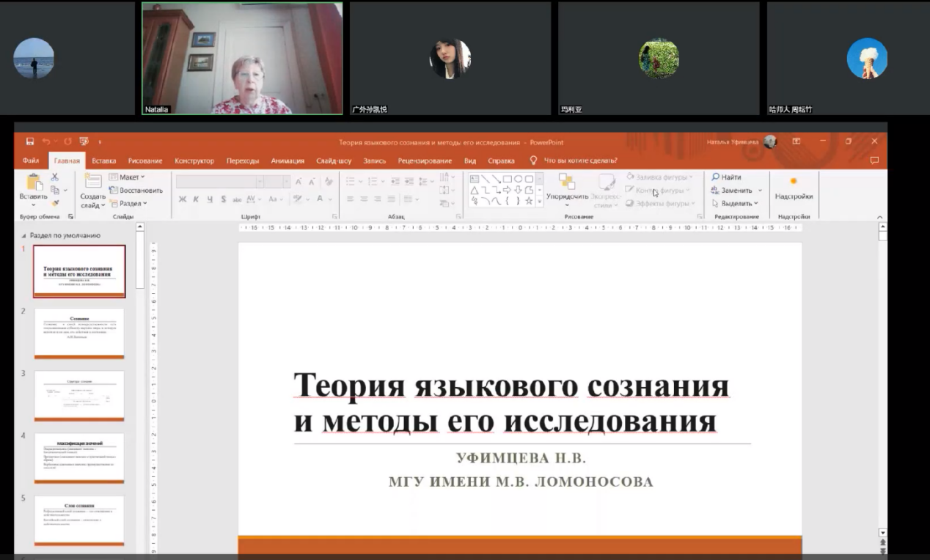Switch to the Вставка ribbon tab
This screenshot has height=560, width=930.
coord(104,161)
